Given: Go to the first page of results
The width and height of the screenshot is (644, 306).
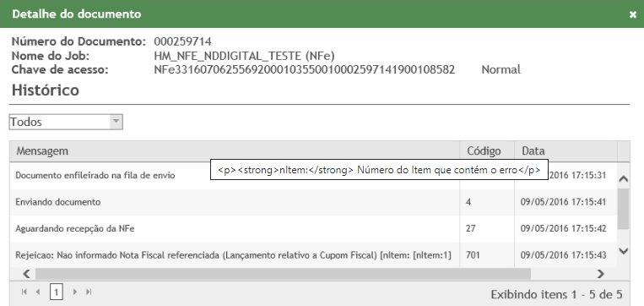Looking at the screenshot, I should pyautogui.click(x=24, y=292).
